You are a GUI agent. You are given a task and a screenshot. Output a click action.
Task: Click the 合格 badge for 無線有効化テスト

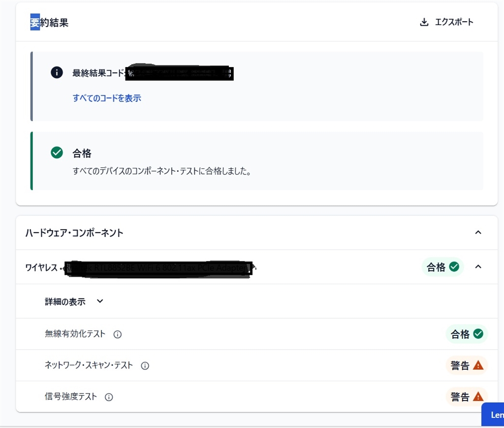pos(466,334)
